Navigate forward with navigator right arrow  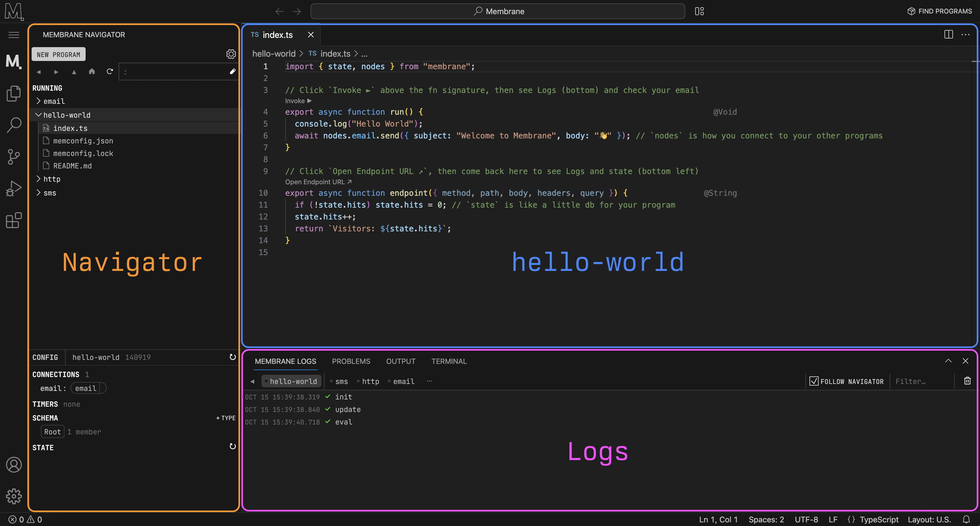(56, 72)
